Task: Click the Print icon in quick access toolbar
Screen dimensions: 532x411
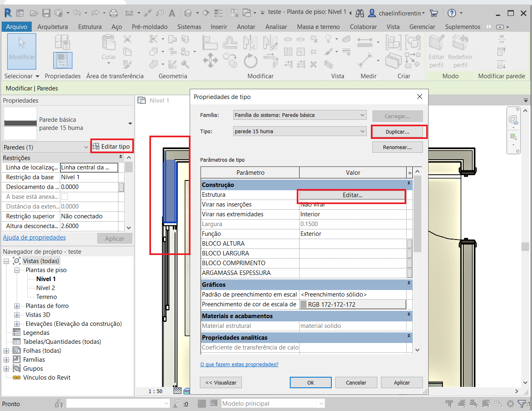Action: 114,13
